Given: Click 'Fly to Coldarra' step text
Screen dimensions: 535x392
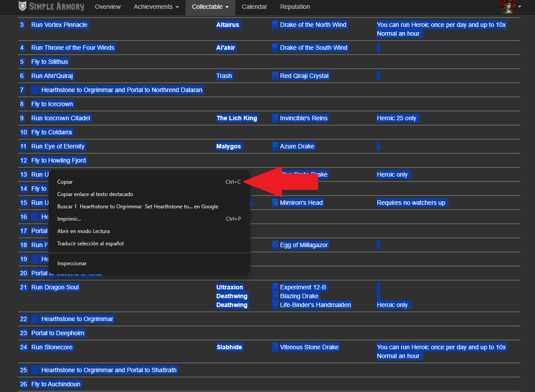Looking at the screenshot, I should (52, 132).
